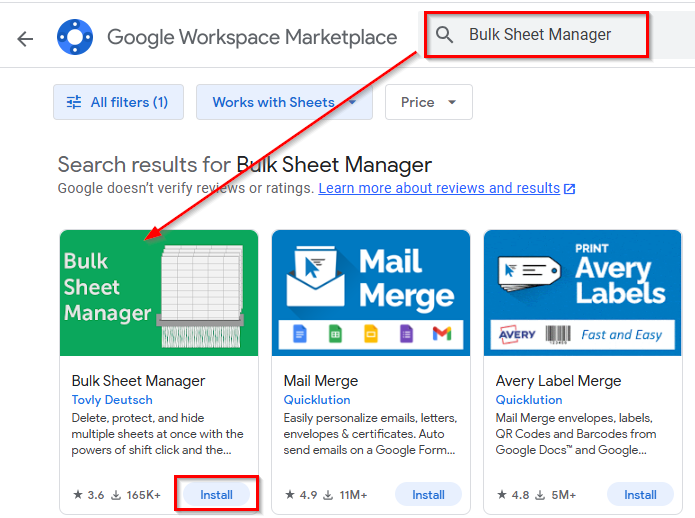
Task: Click the Google Sheets icon in Mail Merge banner
Action: [336, 334]
